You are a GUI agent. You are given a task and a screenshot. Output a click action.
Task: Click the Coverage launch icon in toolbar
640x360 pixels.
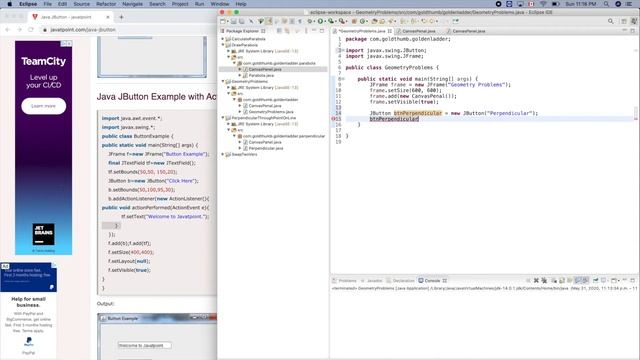[x=331, y=21]
